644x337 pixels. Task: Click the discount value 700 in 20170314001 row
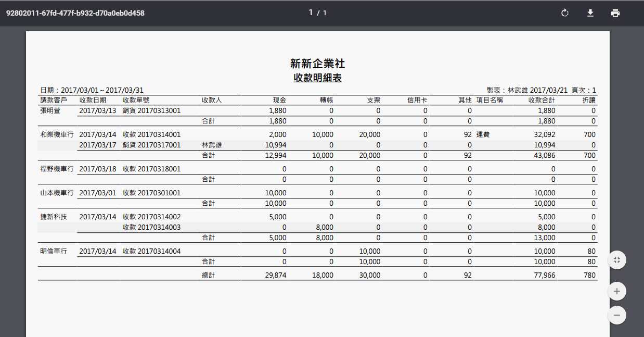pos(589,134)
